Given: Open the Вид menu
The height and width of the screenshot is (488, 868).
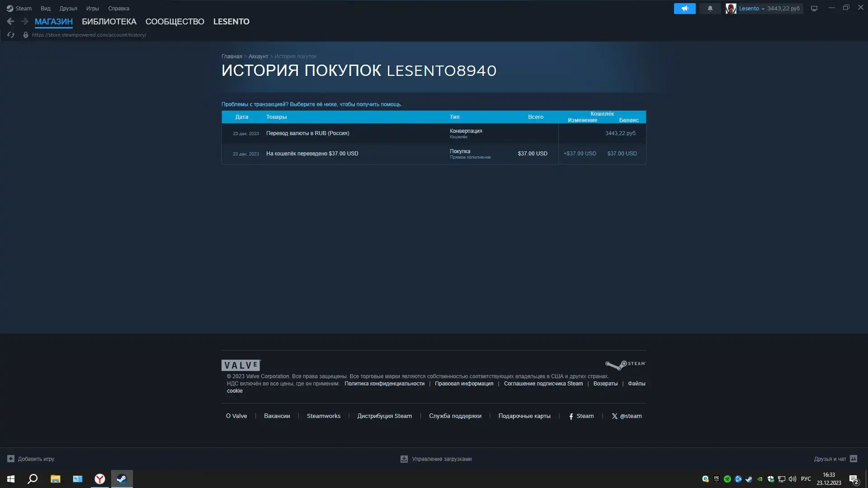Looking at the screenshot, I should (46, 9).
